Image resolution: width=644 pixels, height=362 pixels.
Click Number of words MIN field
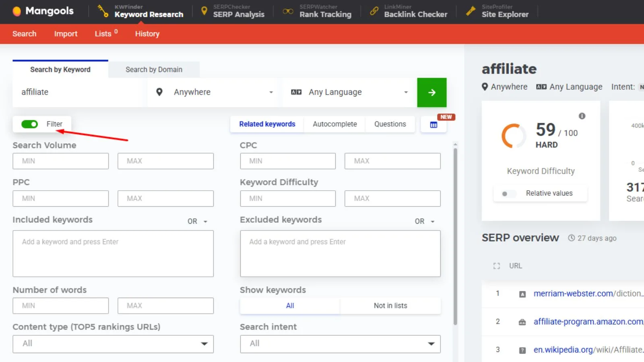(x=61, y=306)
